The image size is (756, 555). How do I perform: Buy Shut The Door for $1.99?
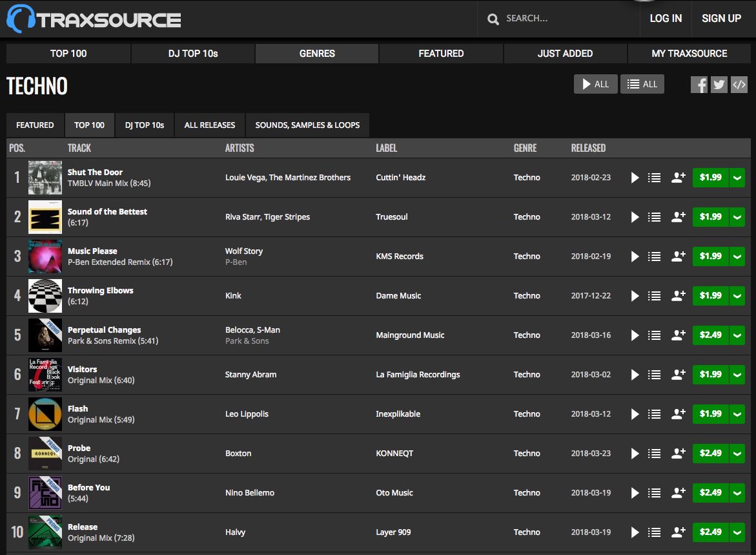pos(711,178)
